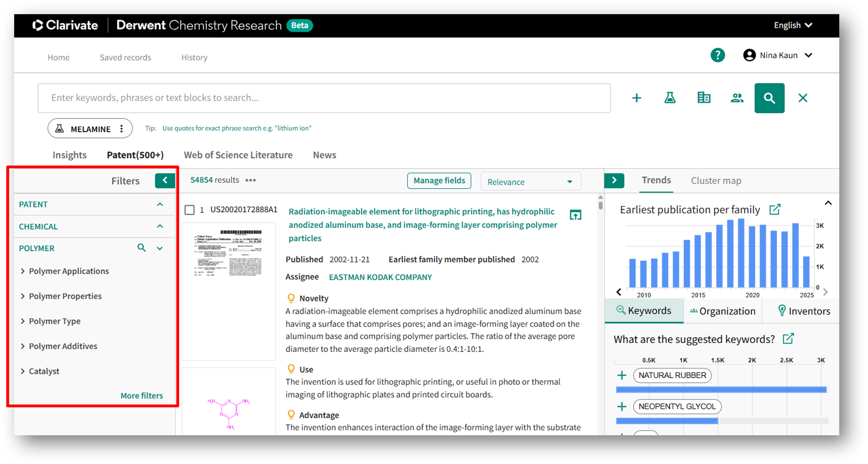This screenshot has width=868, height=464.
Task: Open patent document first-page thumbnail
Action: (229, 291)
